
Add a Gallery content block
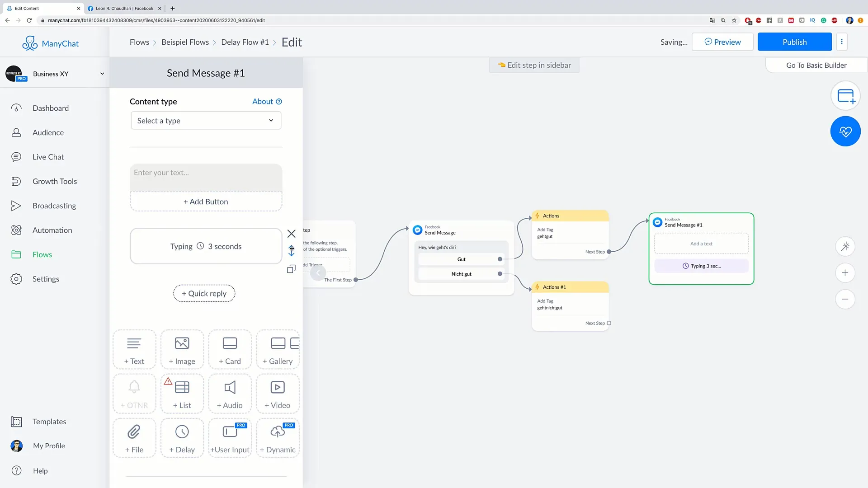[278, 350]
